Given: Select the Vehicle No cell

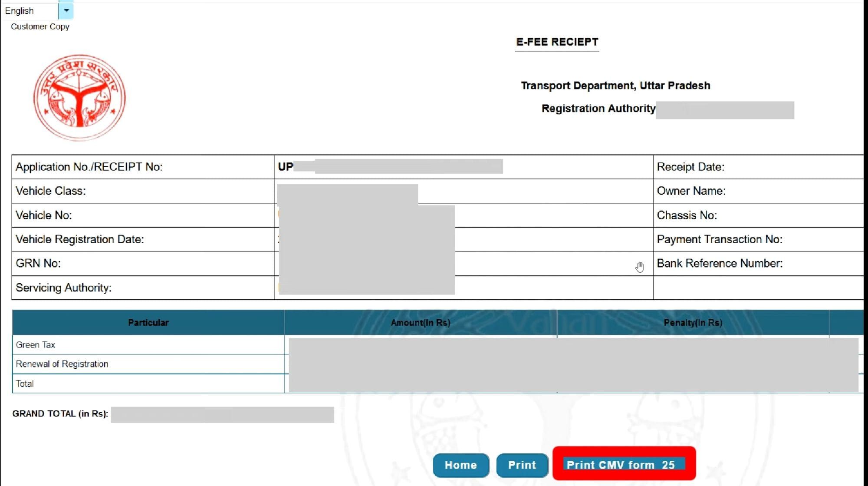Looking at the screenshot, I should 43,215.
